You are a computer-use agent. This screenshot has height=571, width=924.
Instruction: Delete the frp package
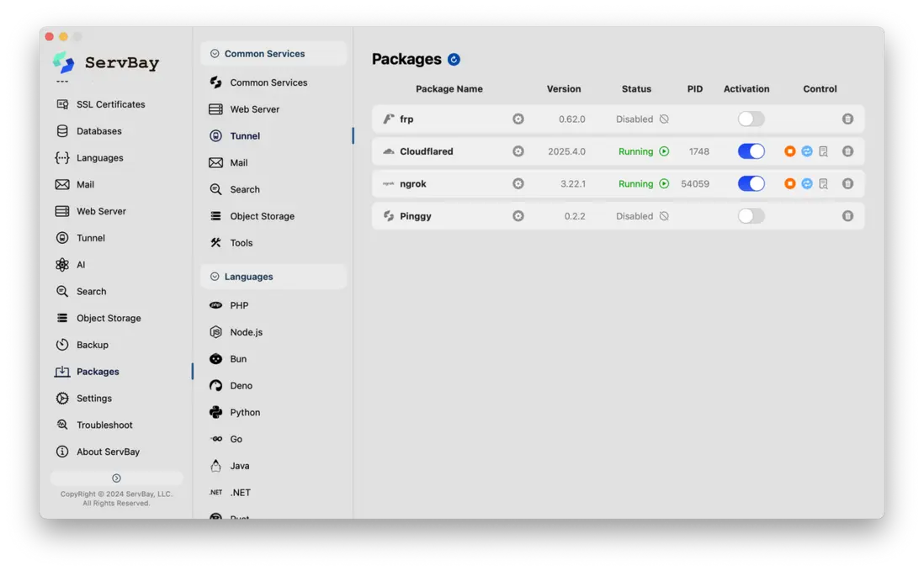click(847, 119)
